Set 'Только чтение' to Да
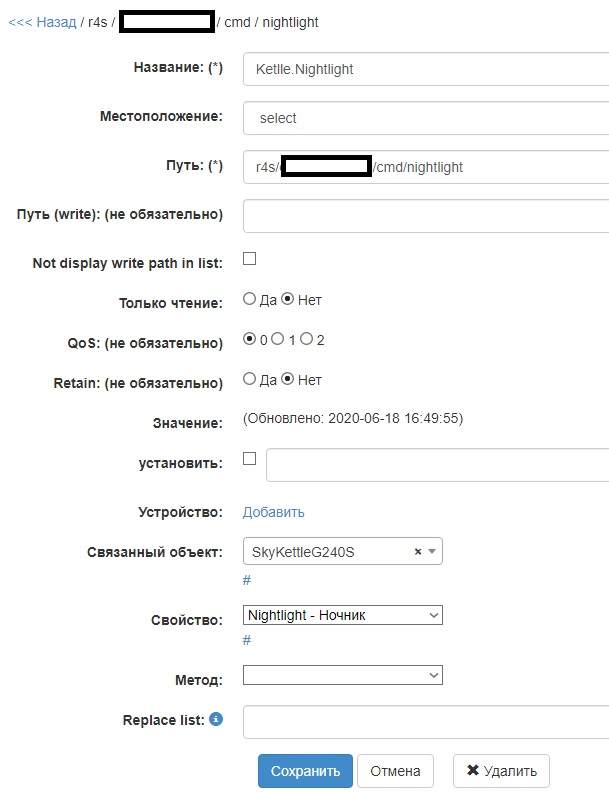 pos(249,299)
